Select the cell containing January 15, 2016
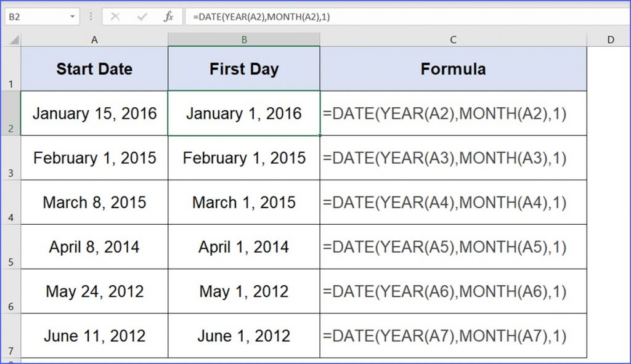Image resolution: width=631 pixels, height=364 pixels. (94, 113)
